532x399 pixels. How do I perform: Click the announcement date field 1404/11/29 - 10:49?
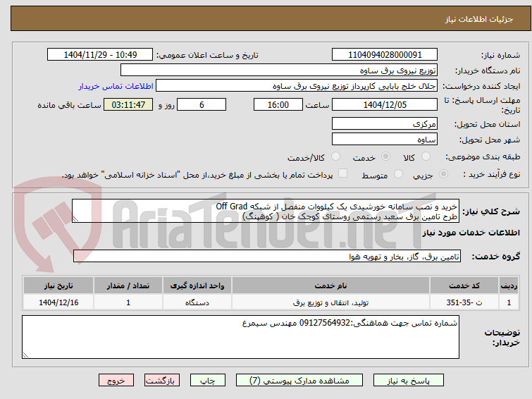tap(100, 55)
